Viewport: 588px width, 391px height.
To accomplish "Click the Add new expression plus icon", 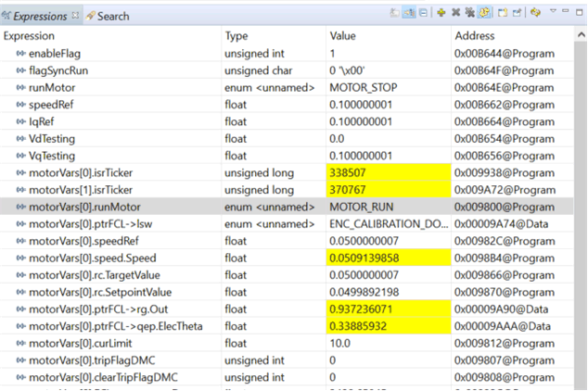I will (x=441, y=13).
